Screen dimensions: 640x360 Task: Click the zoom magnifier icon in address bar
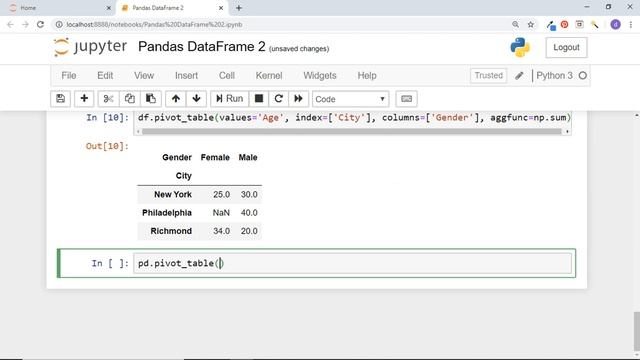[x=516, y=24]
